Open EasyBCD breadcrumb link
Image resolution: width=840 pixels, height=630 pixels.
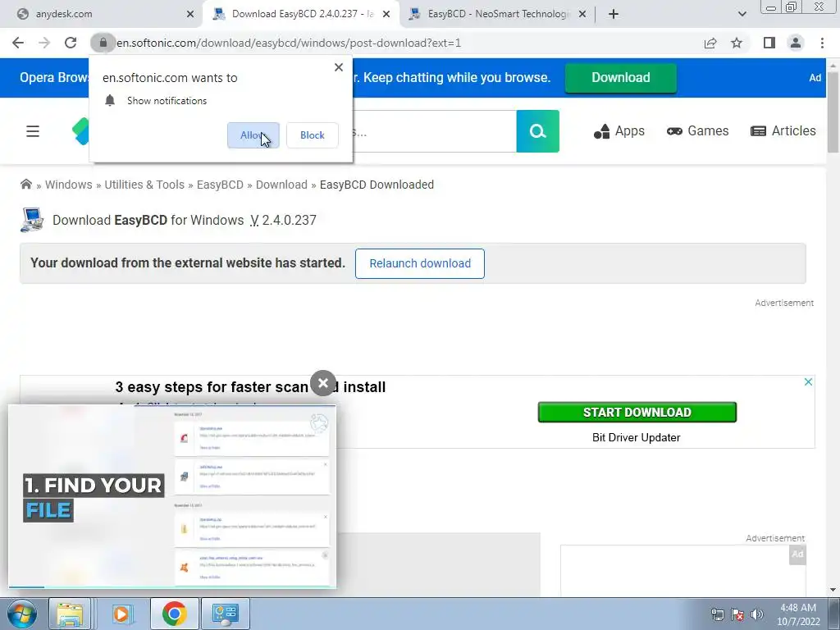click(x=220, y=185)
